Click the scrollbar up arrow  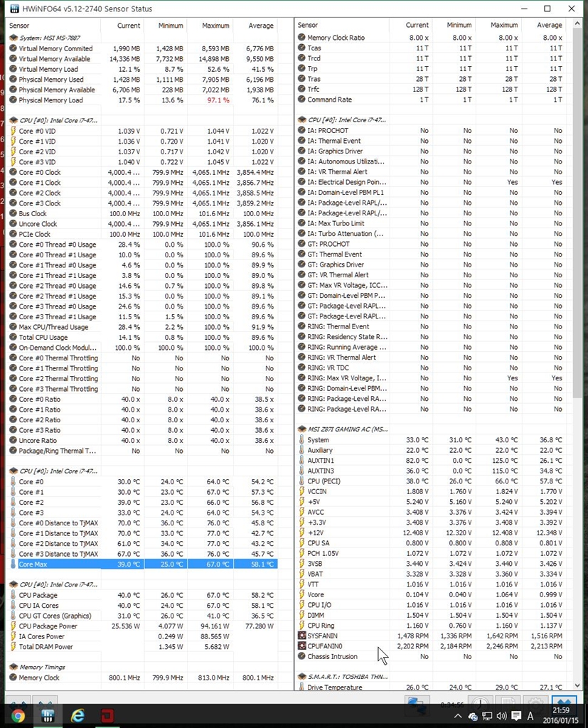[577, 23]
